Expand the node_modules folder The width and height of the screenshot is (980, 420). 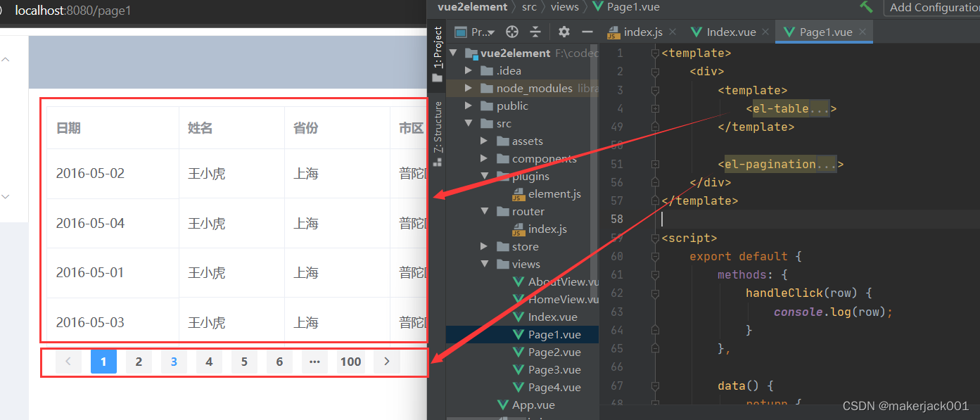(x=469, y=89)
